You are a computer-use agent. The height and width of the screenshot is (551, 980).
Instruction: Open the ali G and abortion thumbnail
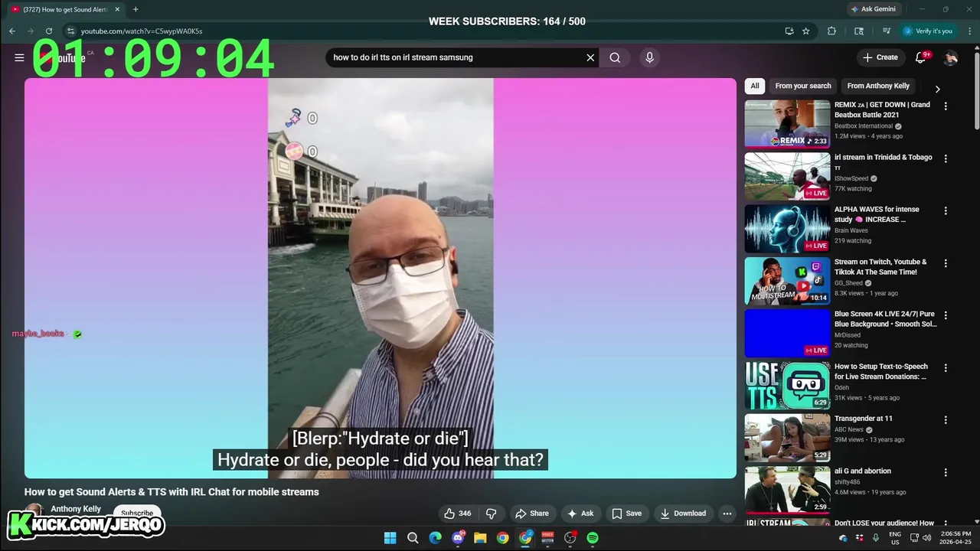(787, 489)
